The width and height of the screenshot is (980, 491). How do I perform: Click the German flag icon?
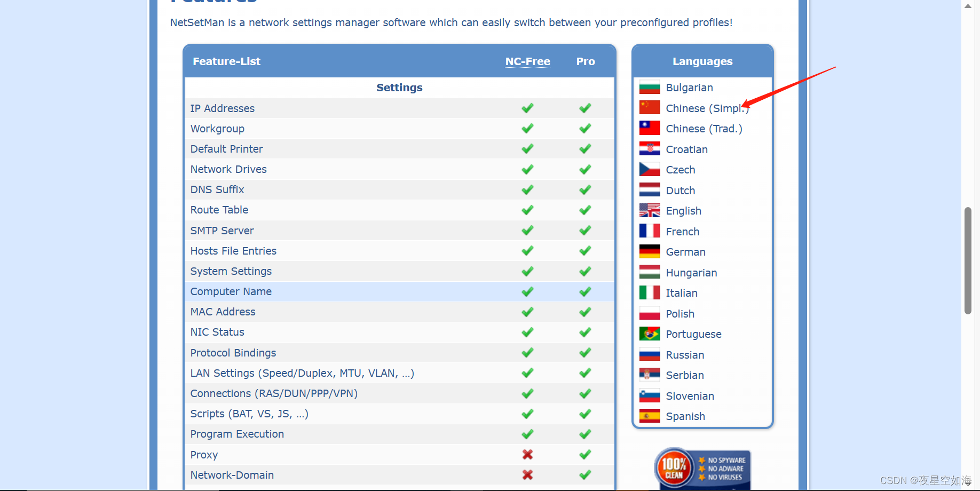650,251
